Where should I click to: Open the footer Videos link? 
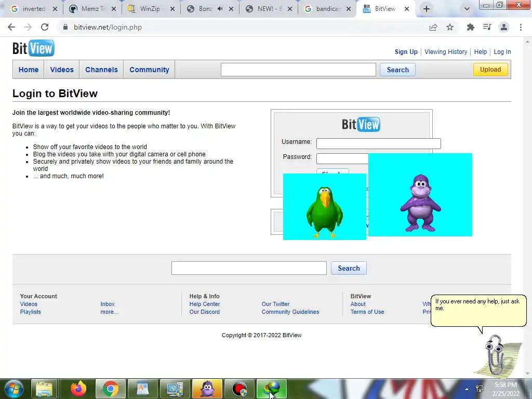[29, 304]
